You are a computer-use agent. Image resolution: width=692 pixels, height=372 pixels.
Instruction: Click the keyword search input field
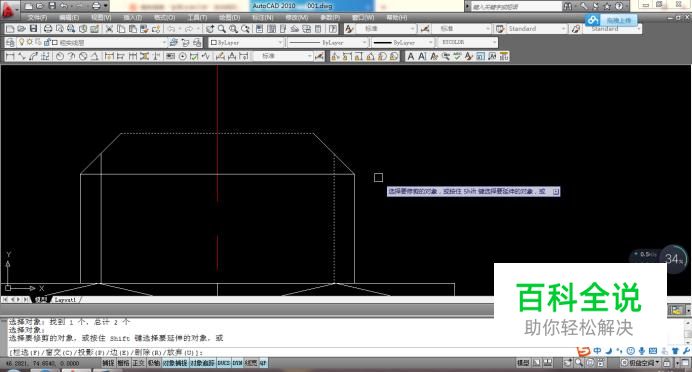point(515,6)
